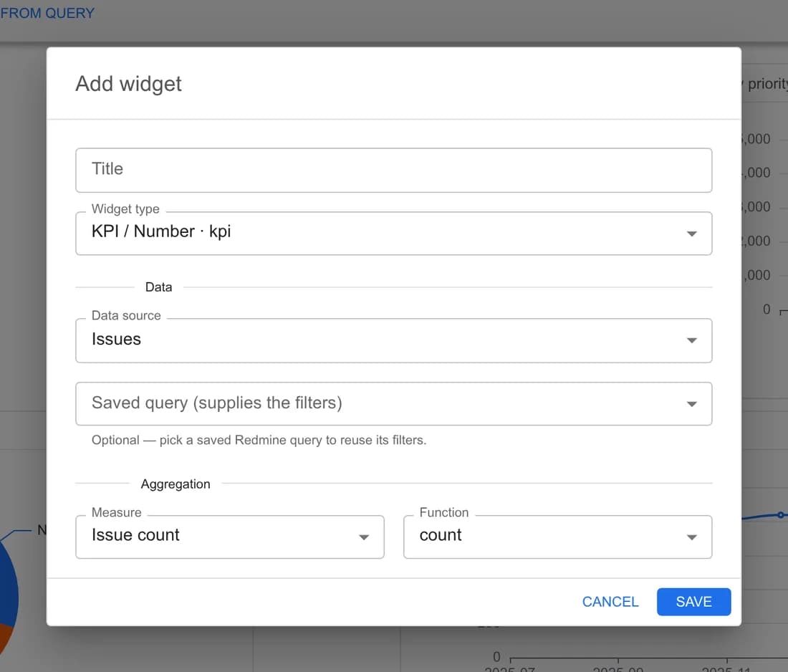This screenshot has height=672, width=788.
Task: Open the Function dropdown
Action: pyautogui.click(x=557, y=537)
